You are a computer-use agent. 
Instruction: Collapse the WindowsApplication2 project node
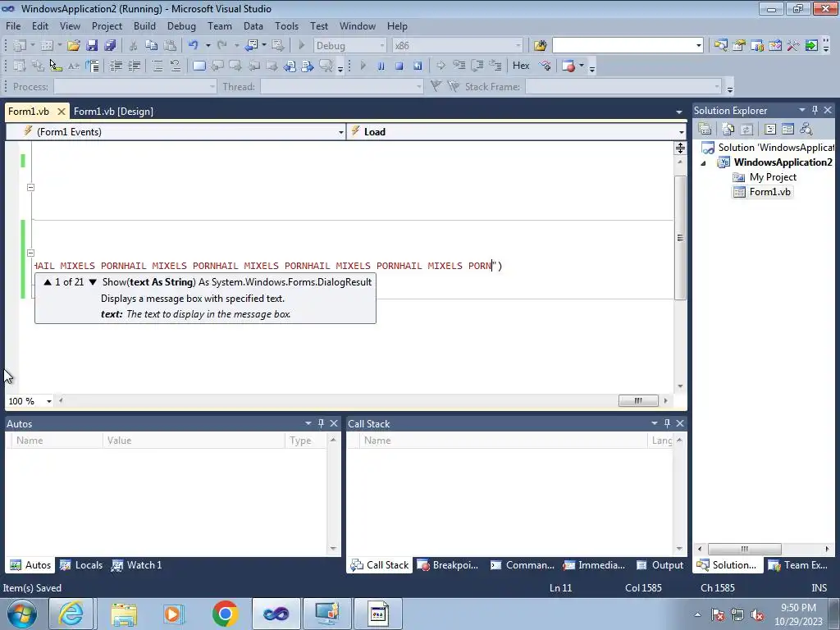point(703,163)
